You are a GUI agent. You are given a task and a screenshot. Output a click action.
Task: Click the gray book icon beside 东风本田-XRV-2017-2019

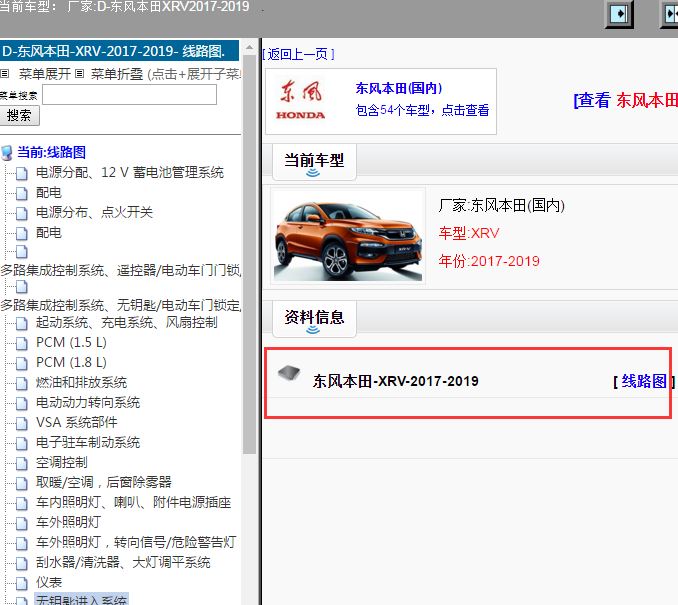[289, 372]
